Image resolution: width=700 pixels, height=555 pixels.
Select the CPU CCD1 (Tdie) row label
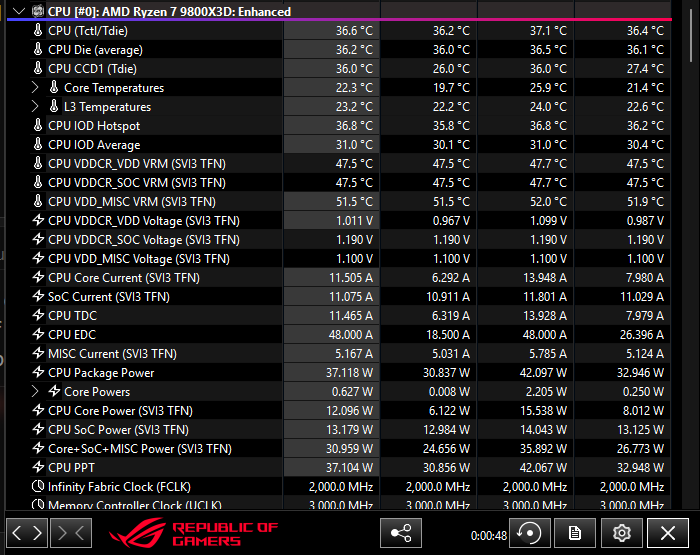pos(92,68)
